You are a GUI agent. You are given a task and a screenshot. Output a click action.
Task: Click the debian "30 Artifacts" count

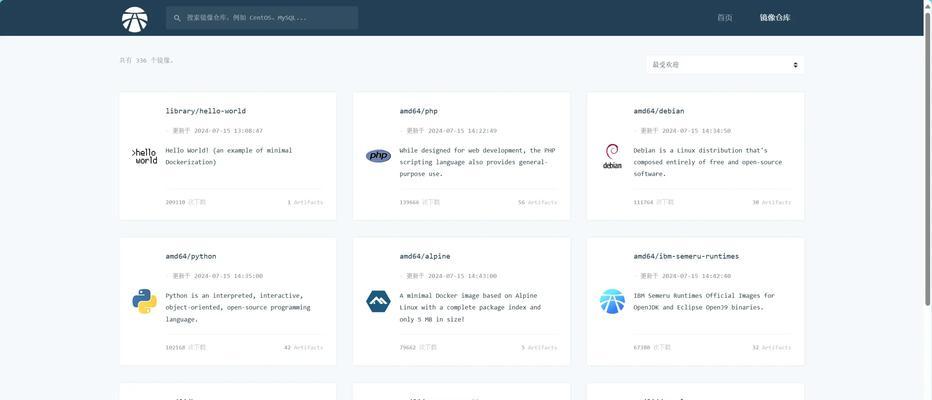point(772,203)
